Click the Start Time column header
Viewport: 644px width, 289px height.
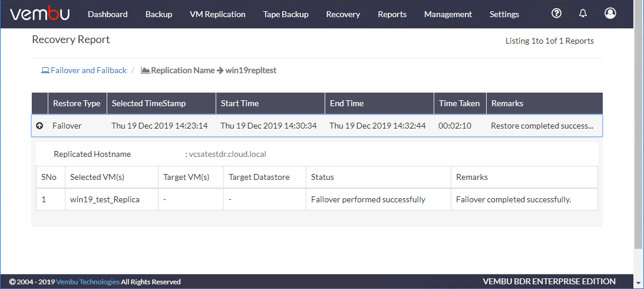pos(270,103)
